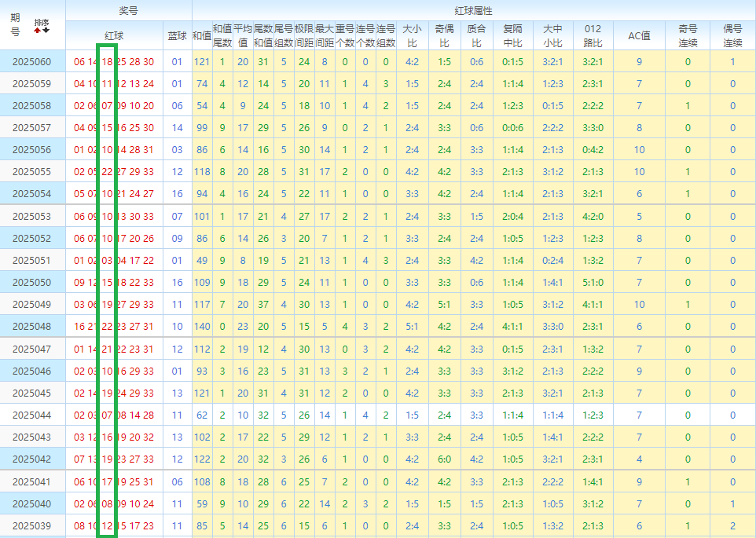The height and width of the screenshot is (538, 756).
Task: Click the 012路比 column header
Action: tap(593, 35)
